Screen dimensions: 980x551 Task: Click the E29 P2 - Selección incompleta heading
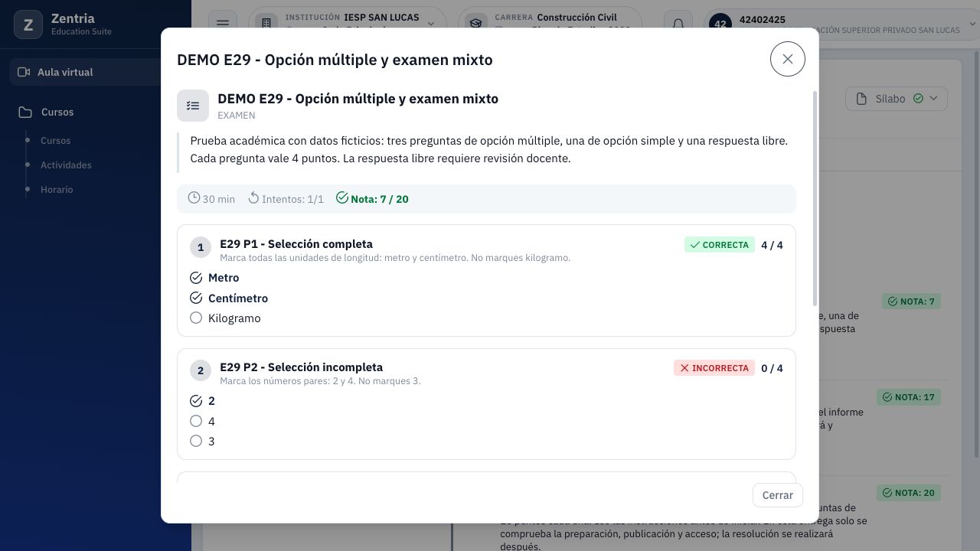point(301,367)
